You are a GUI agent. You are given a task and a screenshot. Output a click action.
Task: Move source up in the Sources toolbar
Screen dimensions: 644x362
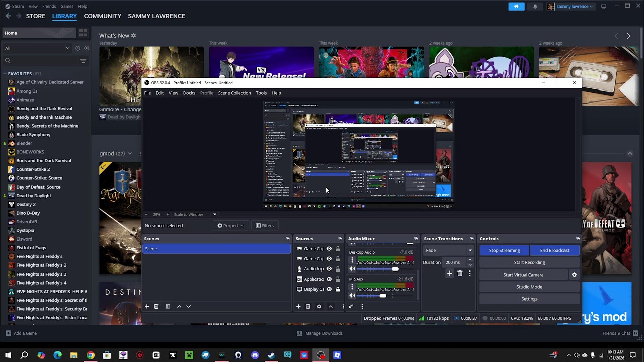pyautogui.click(x=331, y=306)
